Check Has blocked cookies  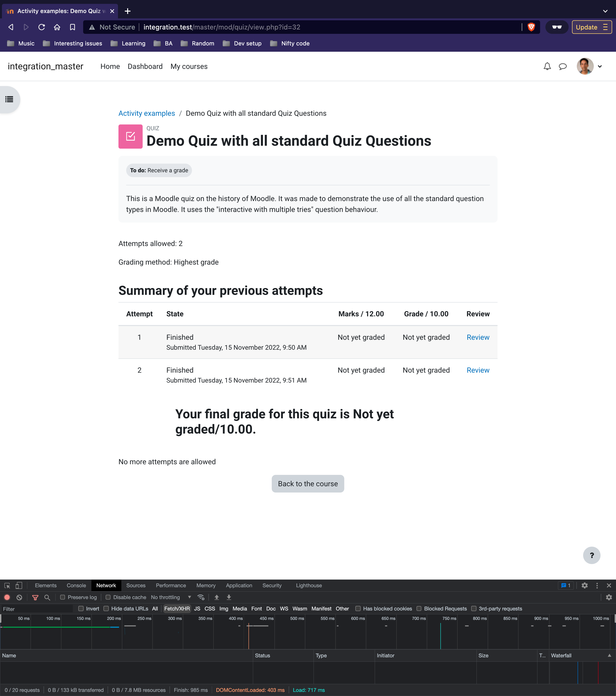358,609
